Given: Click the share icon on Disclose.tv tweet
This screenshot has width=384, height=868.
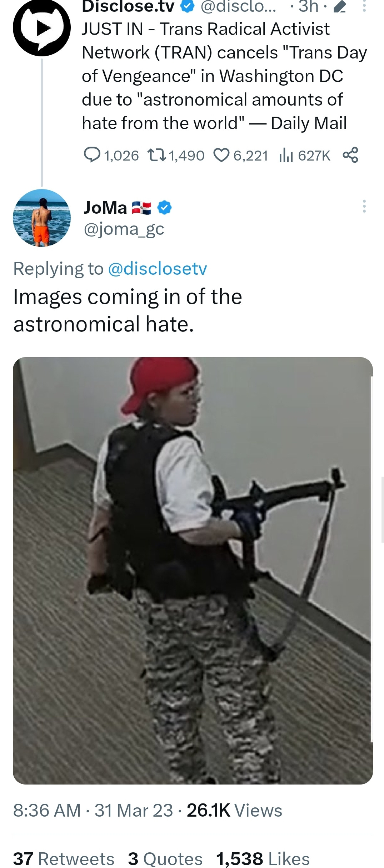Looking at the screenshot, I should 350,155.
